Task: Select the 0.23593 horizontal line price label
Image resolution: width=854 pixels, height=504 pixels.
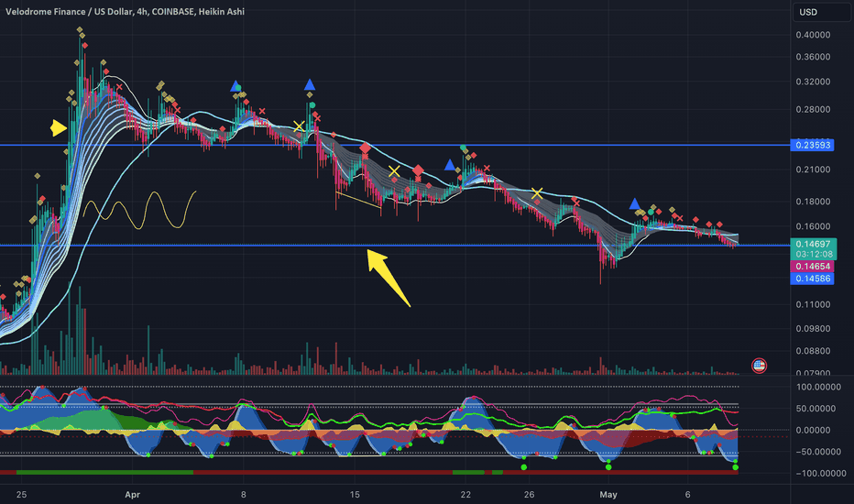Action: click(812, 145)
